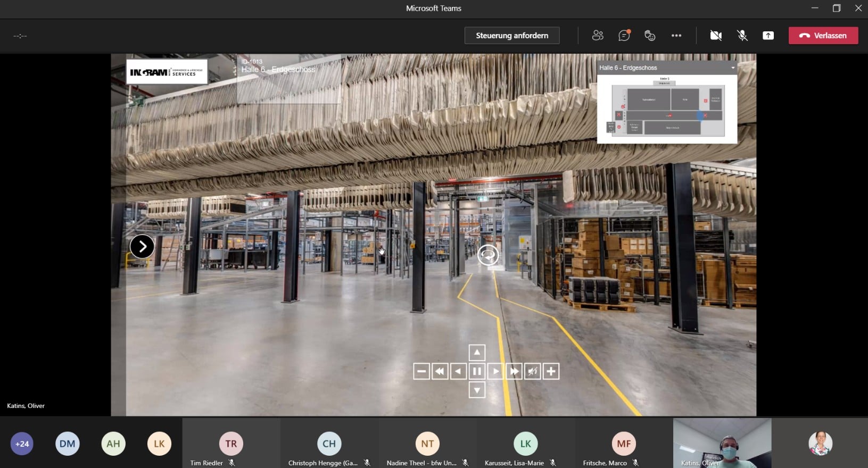
Task: Toggle the tour sound mute button
Action: click(532, 371)
